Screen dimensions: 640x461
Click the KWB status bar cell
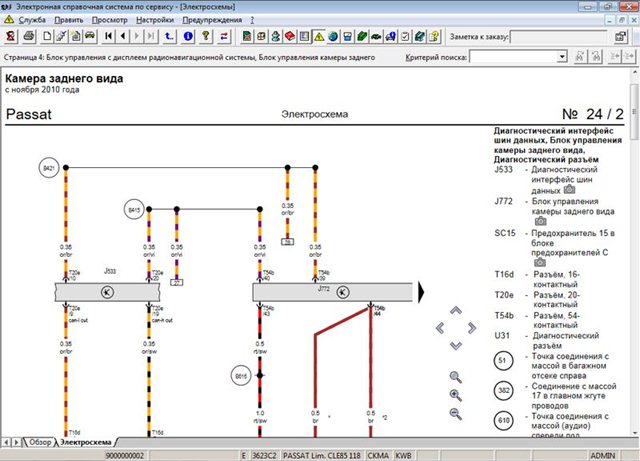pos(403,455)
